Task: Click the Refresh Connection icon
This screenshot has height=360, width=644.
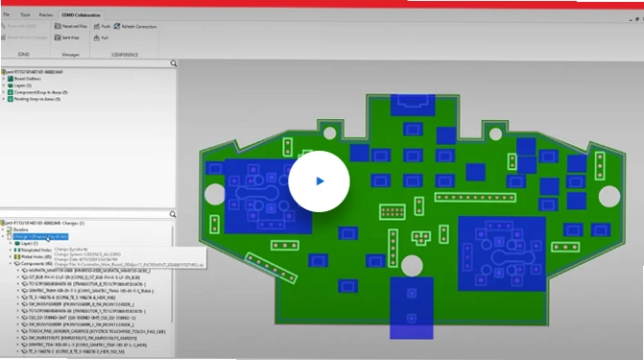Action: (117, 26)
